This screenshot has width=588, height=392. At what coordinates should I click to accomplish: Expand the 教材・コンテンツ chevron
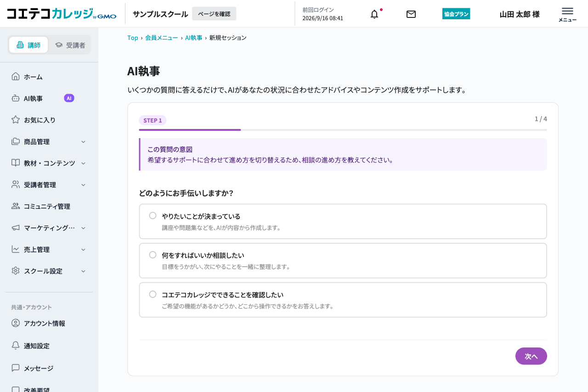click(x=83, y=163)
